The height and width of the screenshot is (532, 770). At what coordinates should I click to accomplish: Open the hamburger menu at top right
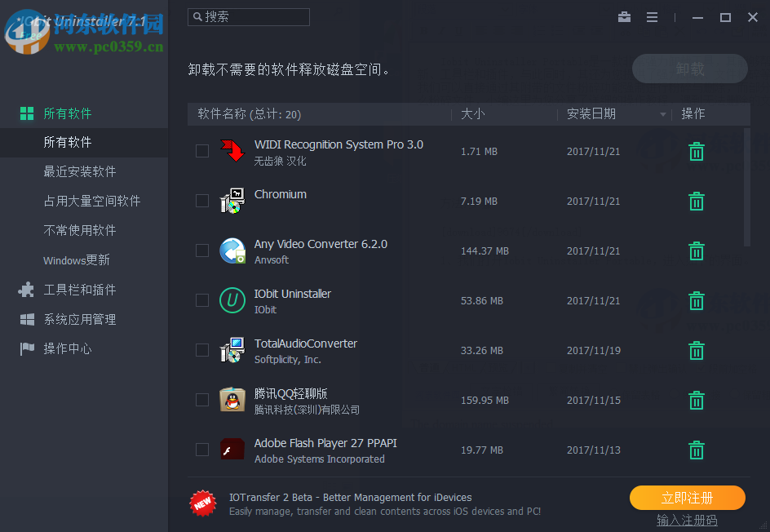click(652, 16)
